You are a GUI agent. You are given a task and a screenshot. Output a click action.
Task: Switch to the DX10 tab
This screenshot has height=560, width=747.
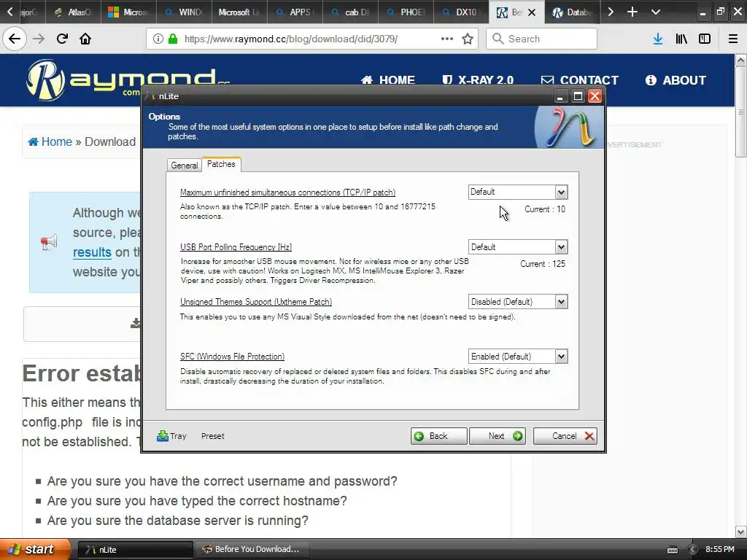tap(461, 12)
